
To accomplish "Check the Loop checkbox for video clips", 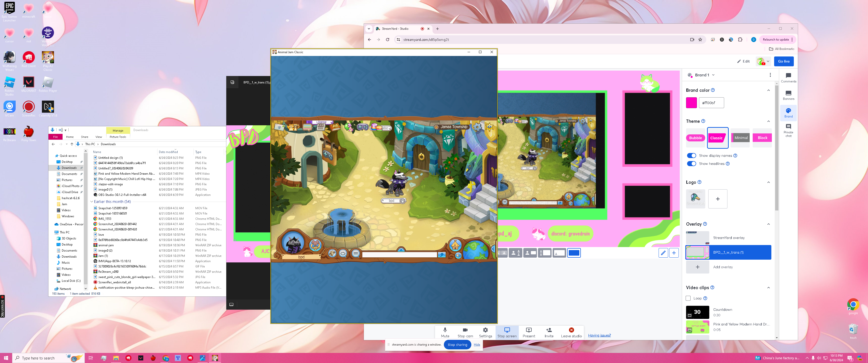I will click(688, 298).
